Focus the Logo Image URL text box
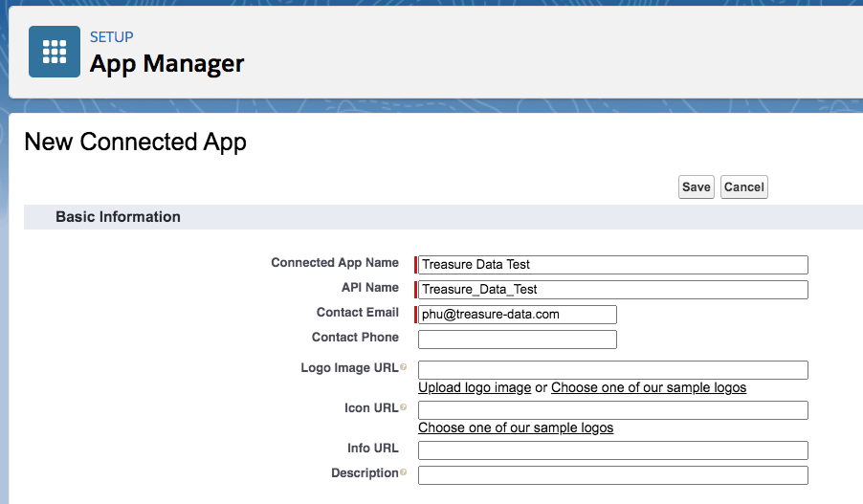The height and width of the screenshot is (504, 863). pyautogui.click(x=613, y=370)
